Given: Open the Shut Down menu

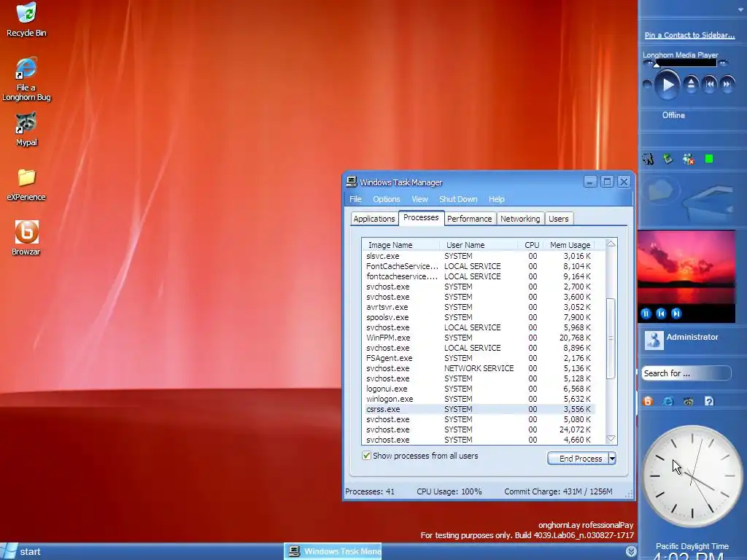Looking at the screenshot, I should point(458,199).
